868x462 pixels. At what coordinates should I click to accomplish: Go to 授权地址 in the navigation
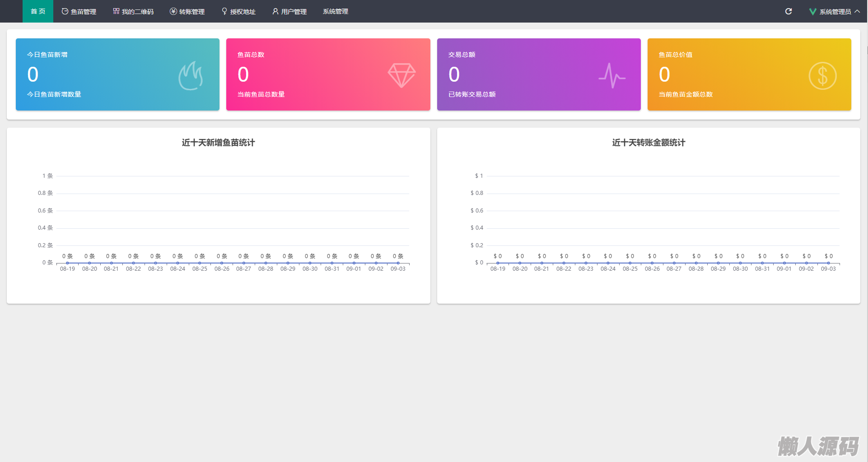[x=238, y=11]
